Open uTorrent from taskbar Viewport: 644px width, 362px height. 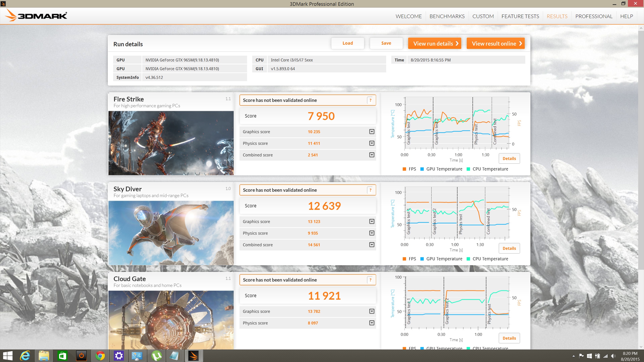click(x=156, y=356)
